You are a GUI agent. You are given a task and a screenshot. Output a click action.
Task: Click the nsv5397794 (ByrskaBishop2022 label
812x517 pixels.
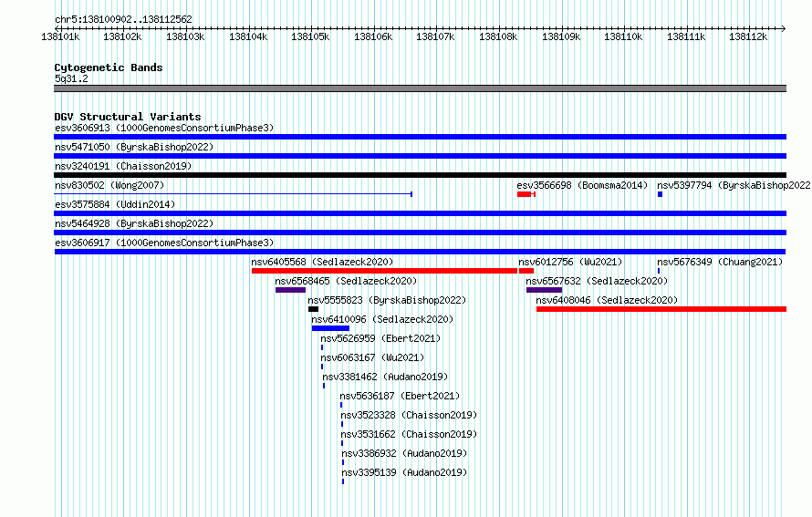pos(734,185)
